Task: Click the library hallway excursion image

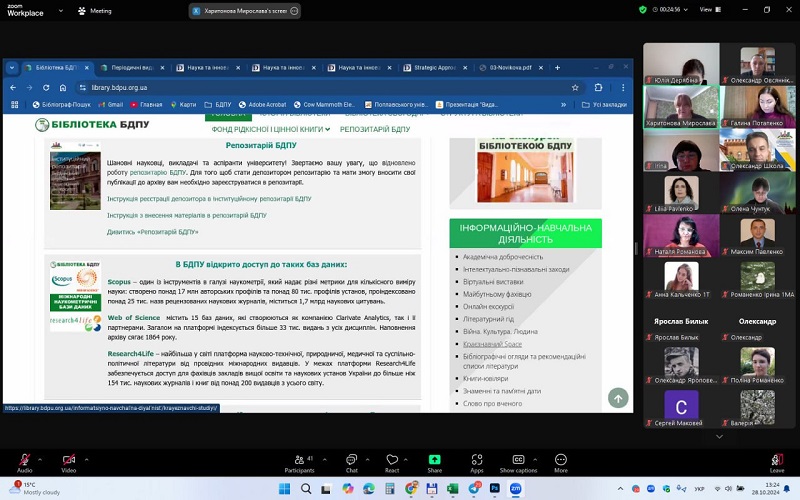Action: [525, 177]
